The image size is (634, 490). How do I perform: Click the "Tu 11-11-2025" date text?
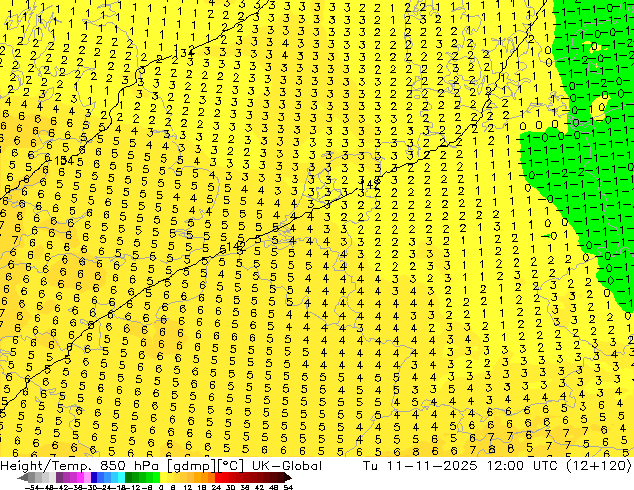coord(420,466)
